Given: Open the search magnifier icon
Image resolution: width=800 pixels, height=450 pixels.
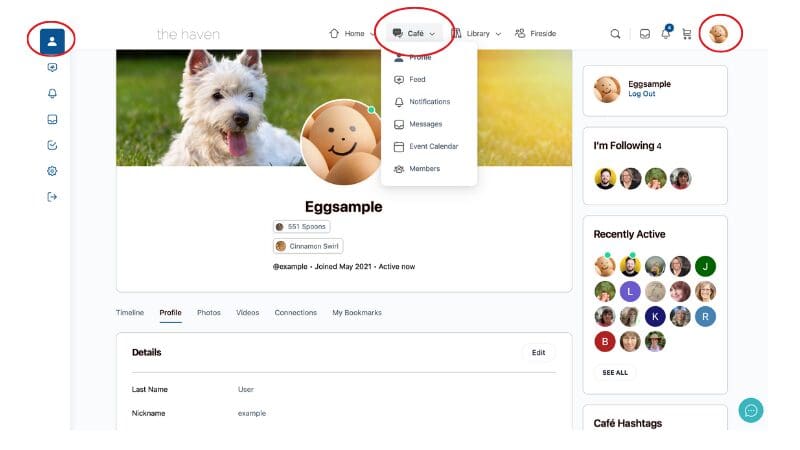Looking at the screenshot, I should click(x=615, y=34).
